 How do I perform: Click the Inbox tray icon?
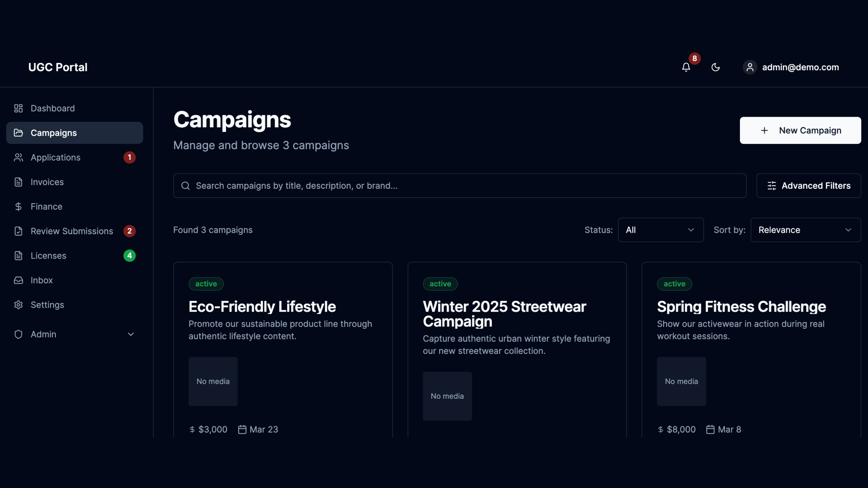coord(18,280)
